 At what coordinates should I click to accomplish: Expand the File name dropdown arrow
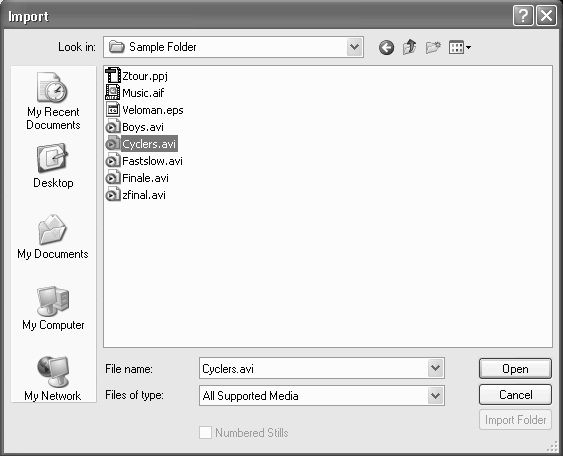(x=436, y=368)
